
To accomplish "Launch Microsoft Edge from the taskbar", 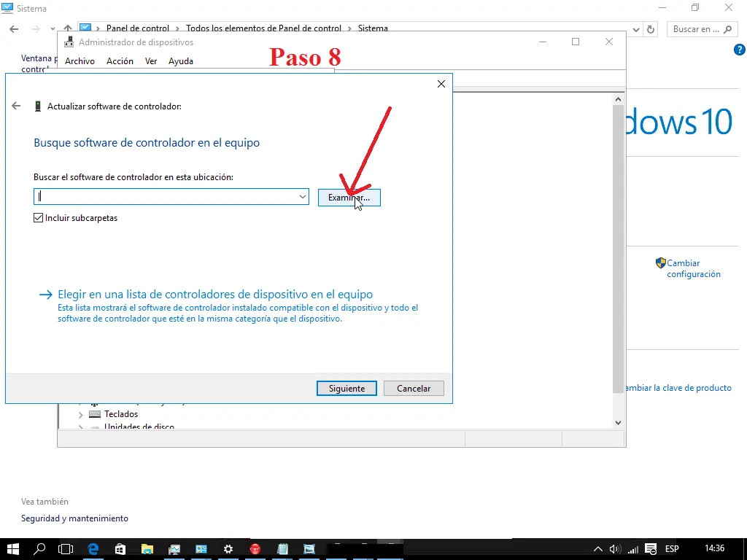I will [93, 549].
